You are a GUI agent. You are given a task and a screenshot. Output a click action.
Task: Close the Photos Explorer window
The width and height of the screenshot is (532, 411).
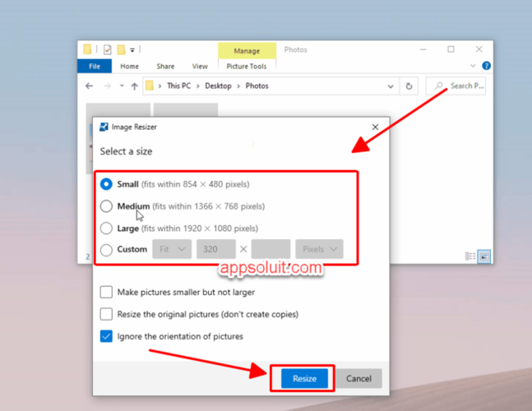coord(479,49)
